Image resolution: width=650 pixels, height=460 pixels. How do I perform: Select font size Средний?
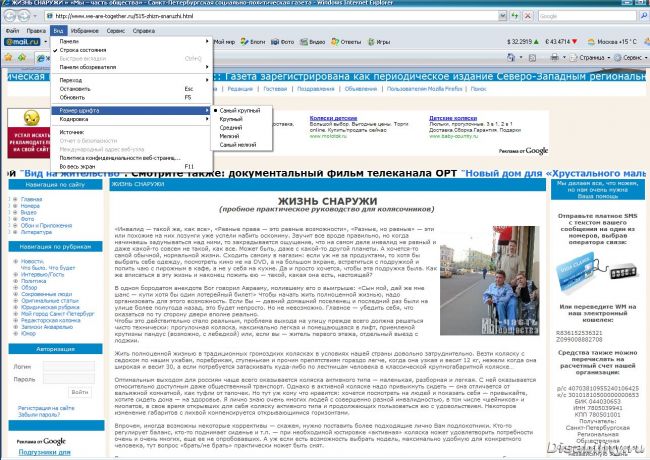(241, 128)
